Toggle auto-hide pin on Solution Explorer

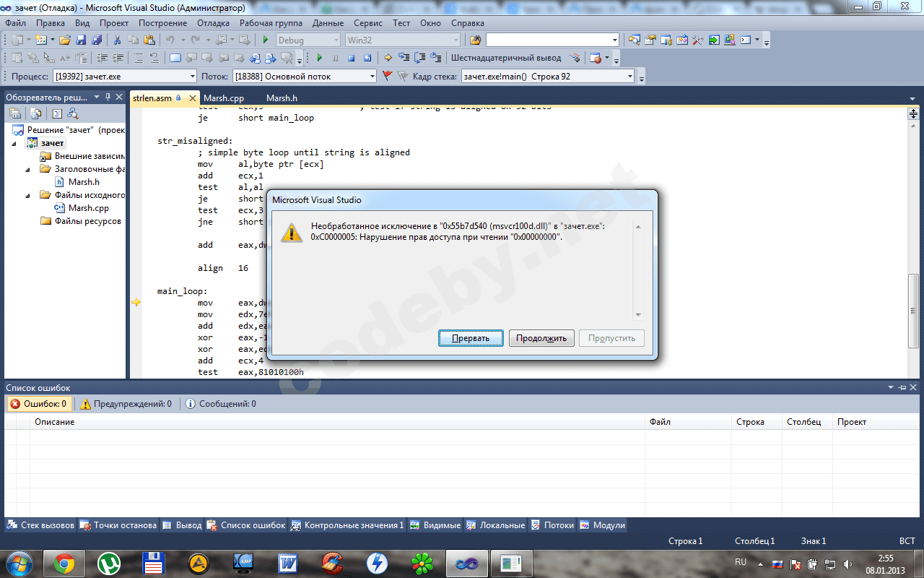click(108, 97)
